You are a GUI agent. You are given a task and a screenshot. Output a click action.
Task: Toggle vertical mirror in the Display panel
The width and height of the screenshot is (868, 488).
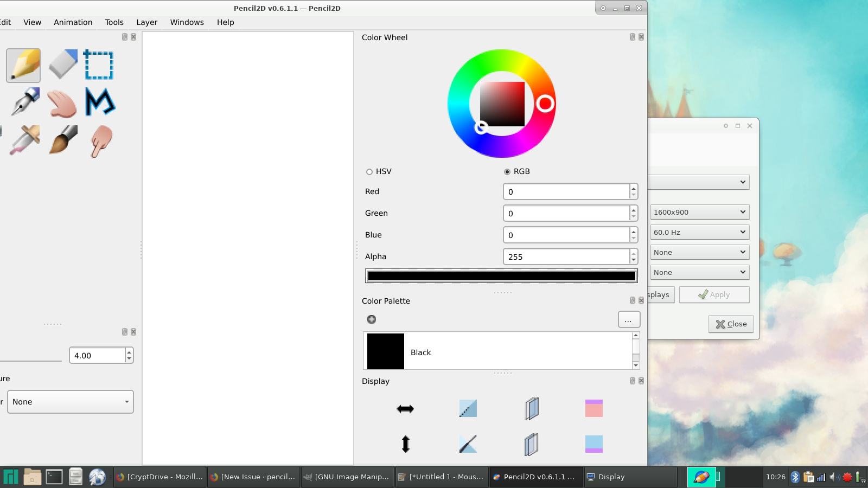(405, 444)
